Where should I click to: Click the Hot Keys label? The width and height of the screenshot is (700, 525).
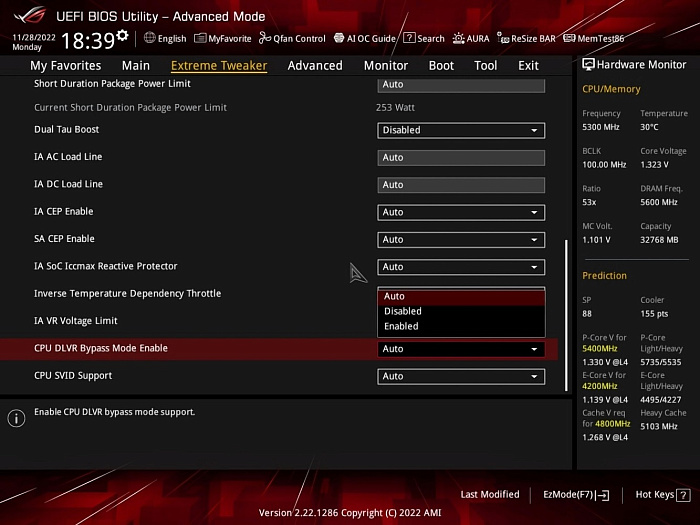point(654,495)
